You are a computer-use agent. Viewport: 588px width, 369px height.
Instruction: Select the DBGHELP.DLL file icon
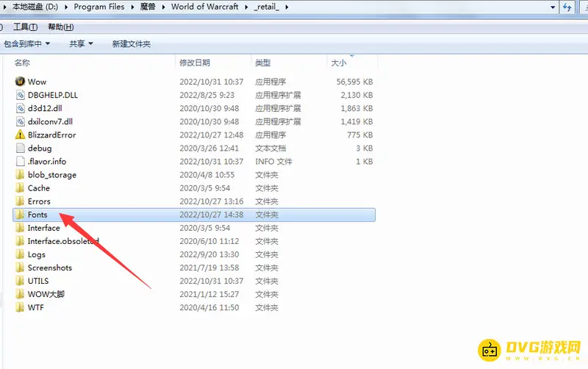[x=21, y=95]
